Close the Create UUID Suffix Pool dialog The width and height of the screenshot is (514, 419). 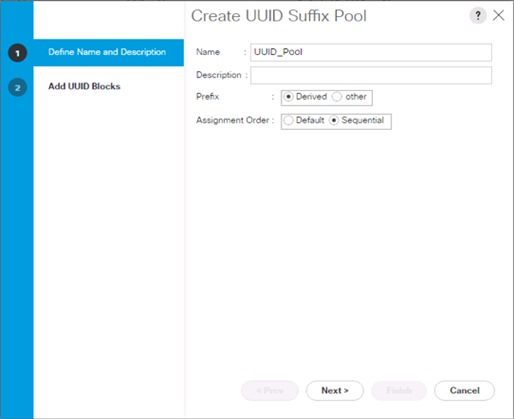point(499,15)
